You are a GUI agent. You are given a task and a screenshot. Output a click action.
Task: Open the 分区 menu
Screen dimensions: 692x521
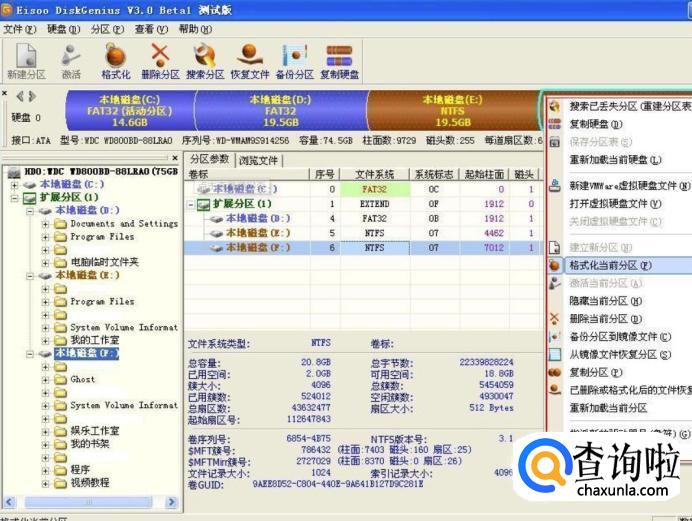tap(107, 29)
